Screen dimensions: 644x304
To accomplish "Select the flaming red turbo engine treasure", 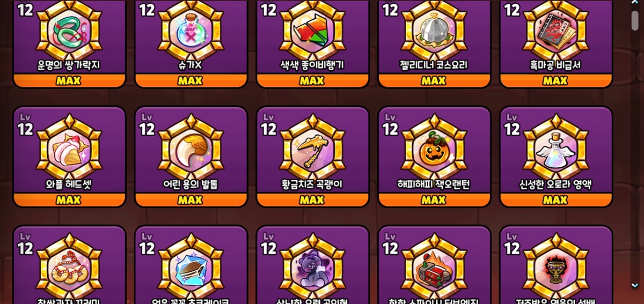I will pos(435,266).
